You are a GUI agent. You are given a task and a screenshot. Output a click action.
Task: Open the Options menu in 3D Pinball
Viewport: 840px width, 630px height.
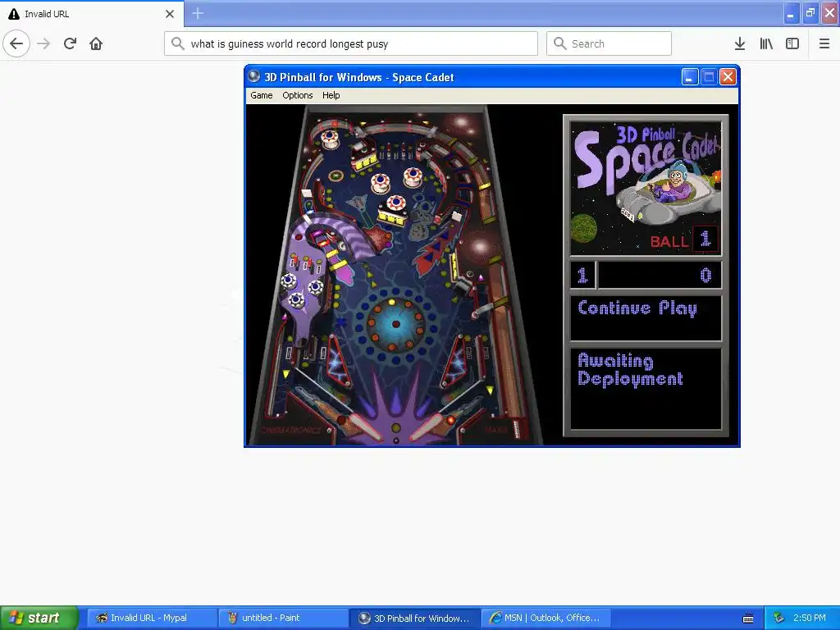point(297,95)
